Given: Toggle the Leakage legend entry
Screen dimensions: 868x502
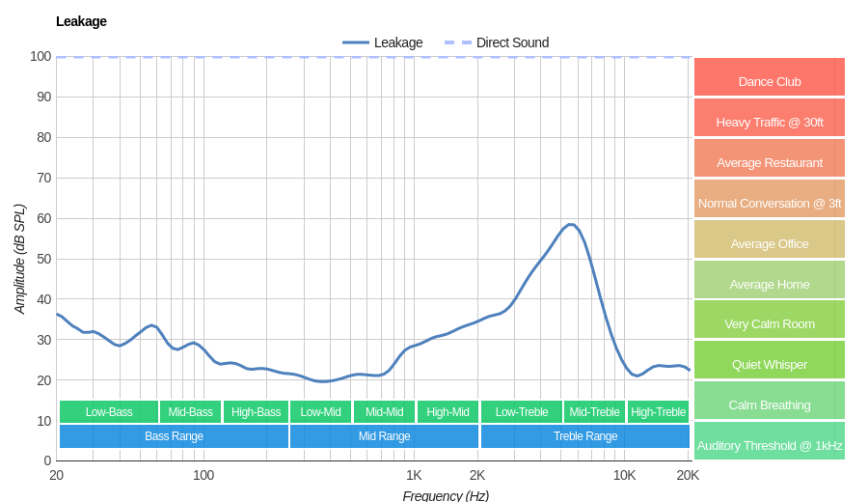Looking at the screenshot, I should coord(383,42).
